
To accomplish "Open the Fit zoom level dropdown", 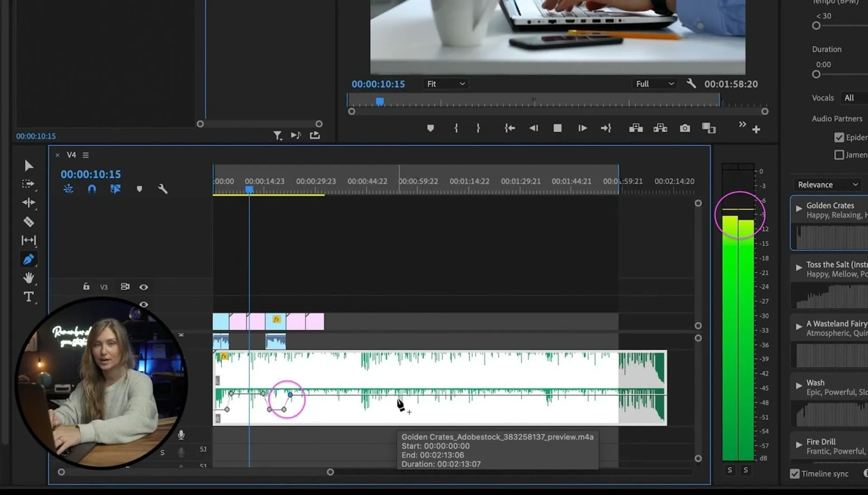I will (445, 84).
